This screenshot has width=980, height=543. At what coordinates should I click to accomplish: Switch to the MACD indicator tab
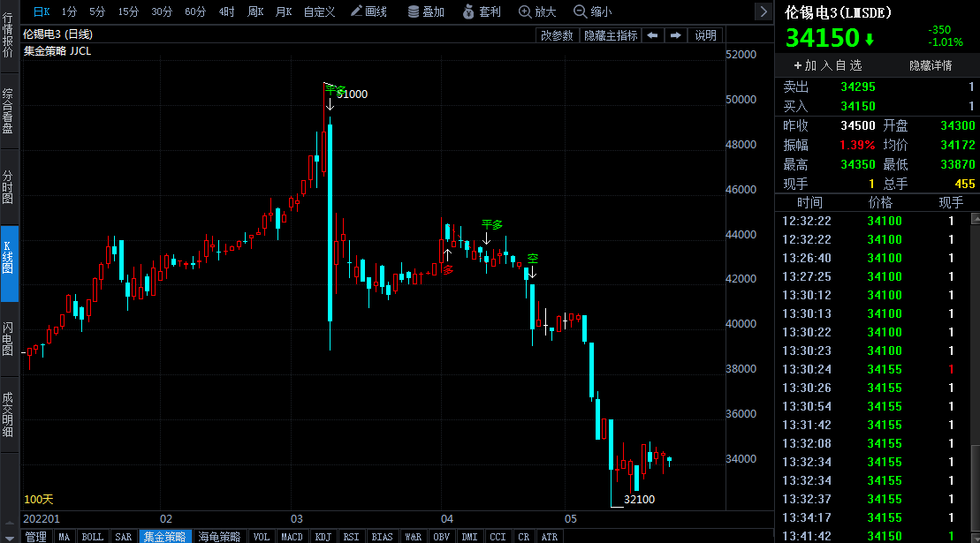tap(292, 536)
